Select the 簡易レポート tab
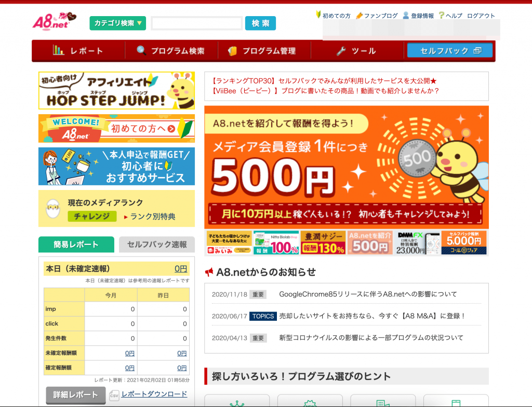This screenshot has height=407, width=532. tap(76, 245)
